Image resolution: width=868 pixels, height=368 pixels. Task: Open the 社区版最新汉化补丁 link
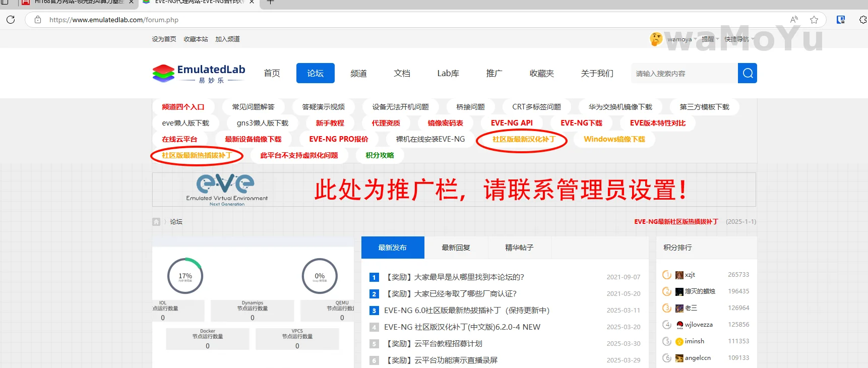(x=523, y=139)
